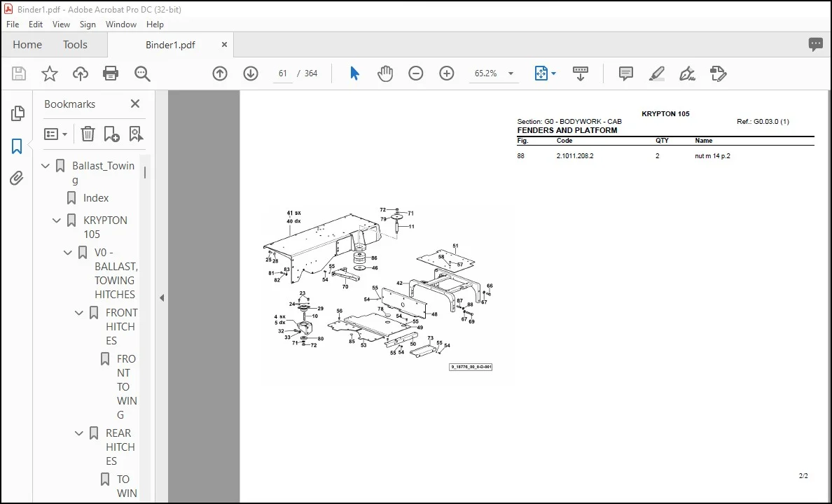Viewport: 832px width, 504px height.
Task: Open the zoom level dropdown
Action: (511, 73)
